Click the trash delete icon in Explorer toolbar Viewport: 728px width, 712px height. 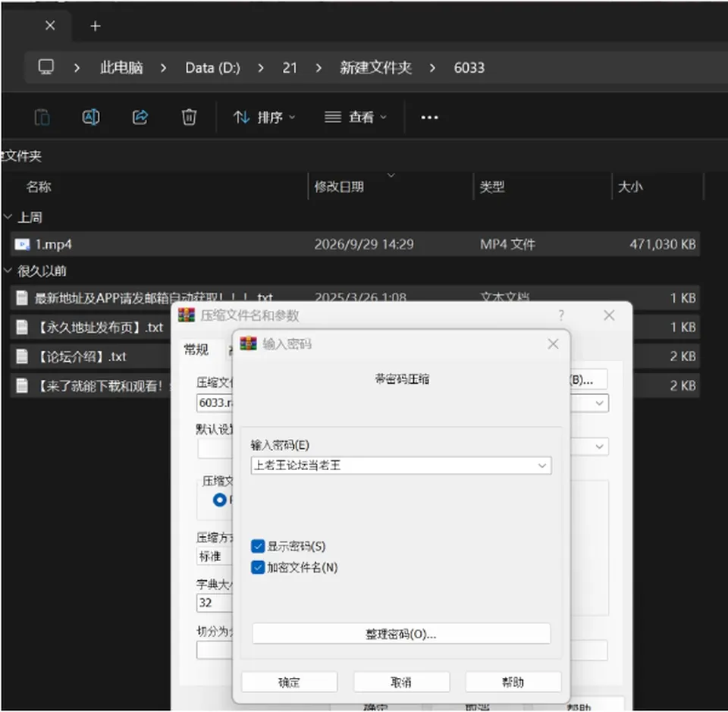click(189, 117)
